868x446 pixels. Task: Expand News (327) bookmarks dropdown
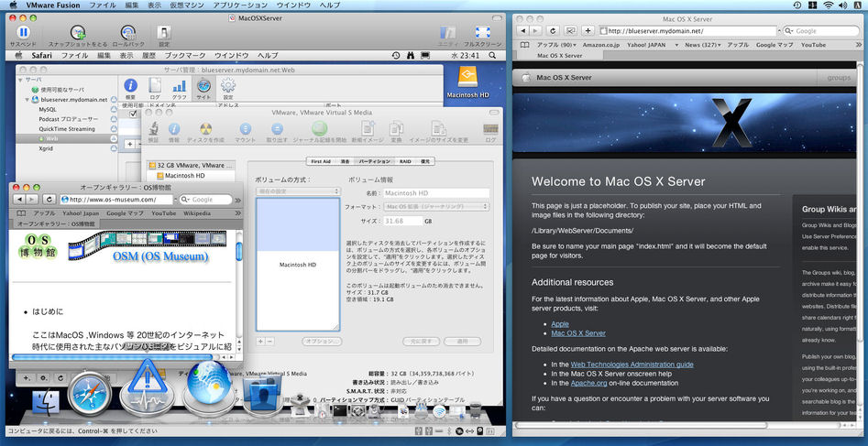pos(704,45)
